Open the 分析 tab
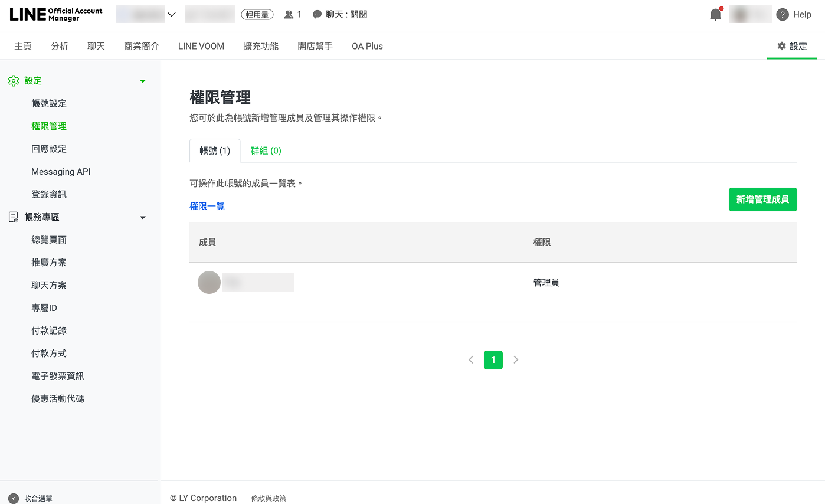This screenshot has height=504, width=825. coord(60,46)
